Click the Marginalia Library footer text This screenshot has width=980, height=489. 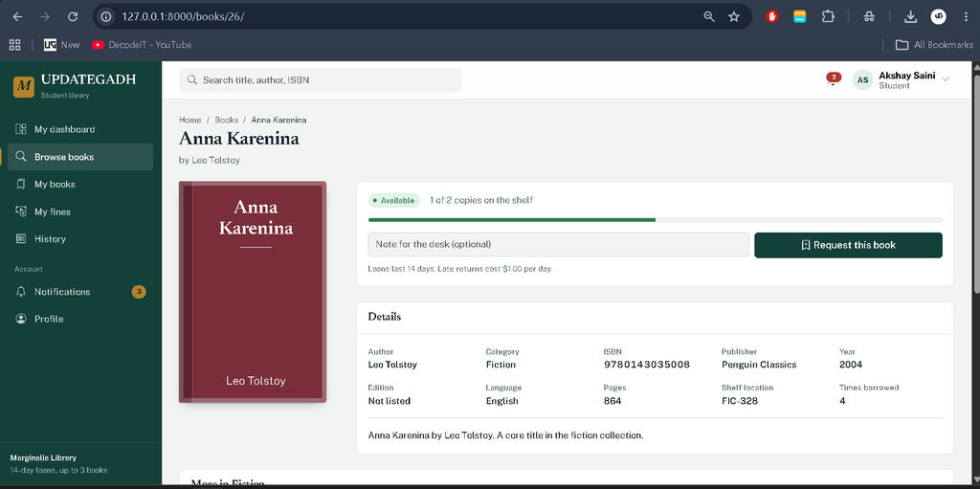[43, 457]
